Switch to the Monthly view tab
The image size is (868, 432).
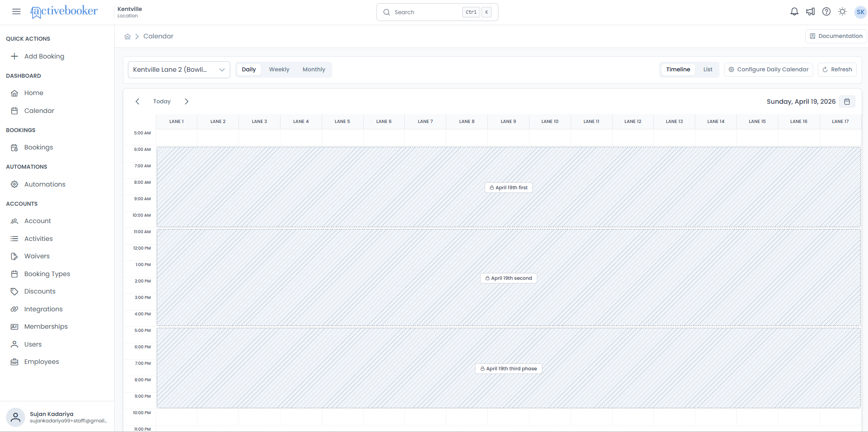tap(314, 69)
